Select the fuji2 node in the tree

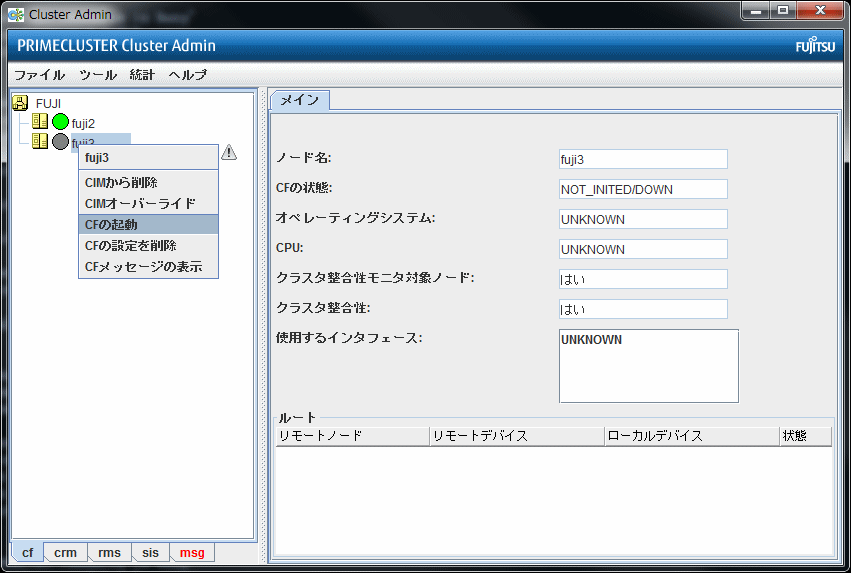click(83, 124)
